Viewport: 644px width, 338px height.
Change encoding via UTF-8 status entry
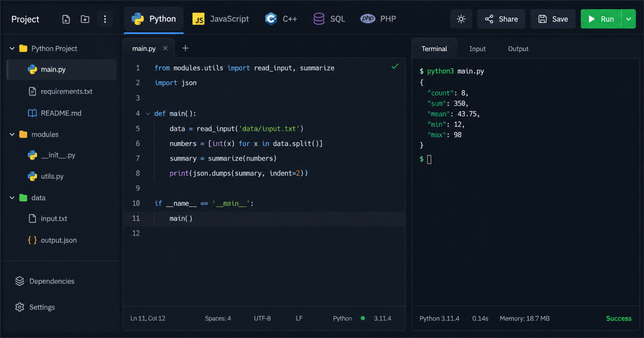point(262,318)
